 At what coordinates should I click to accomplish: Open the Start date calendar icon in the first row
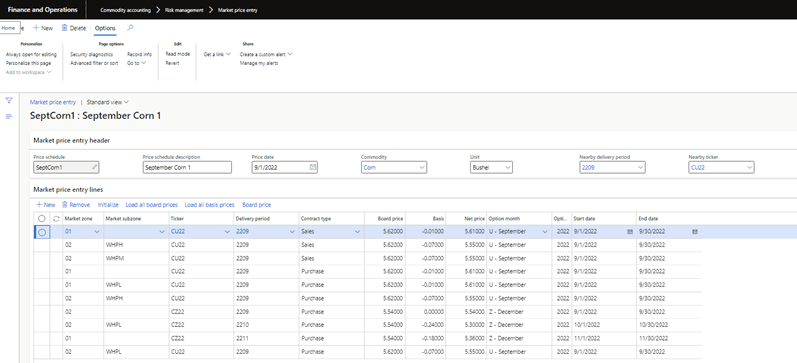tap(630, 231)
